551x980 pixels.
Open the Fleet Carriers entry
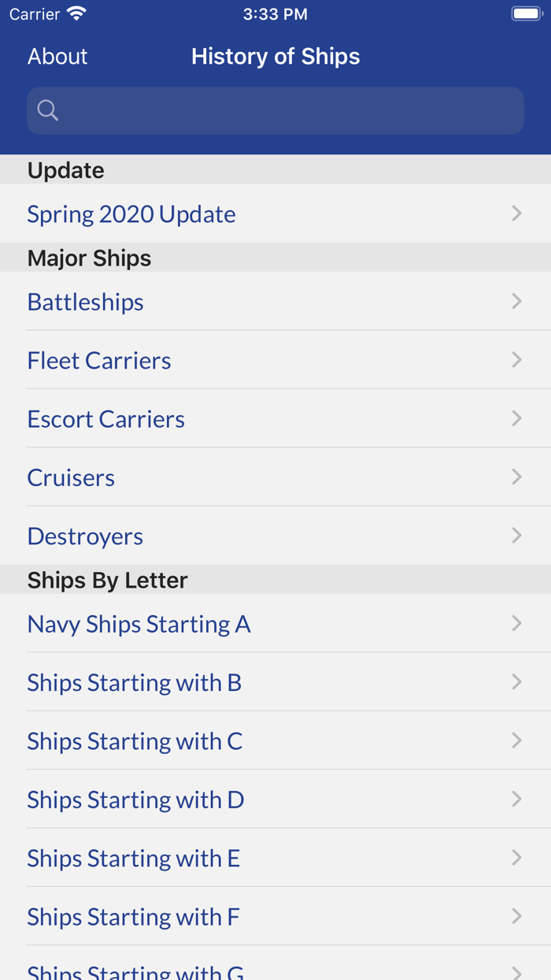point(98,359)
